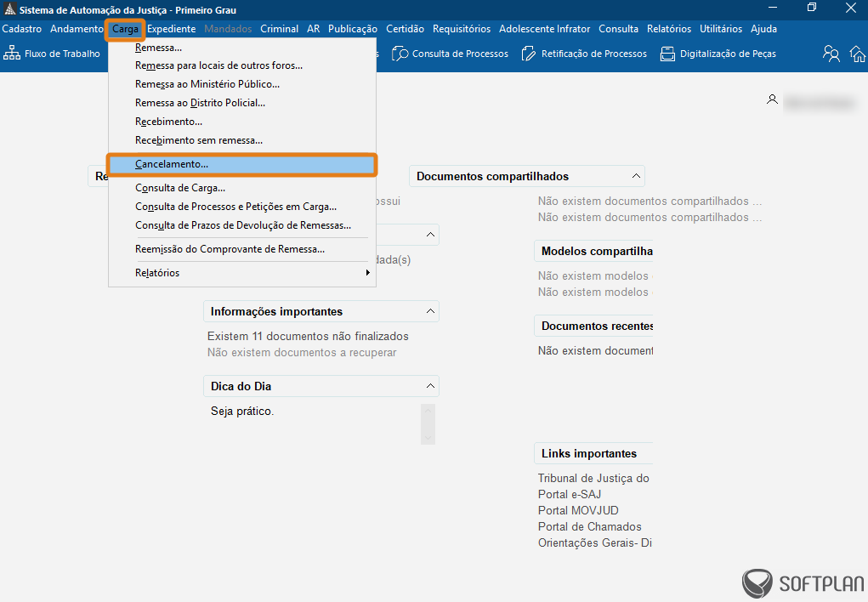
Task: Select Cancelamento... in Carga menu
Action: 242,164
